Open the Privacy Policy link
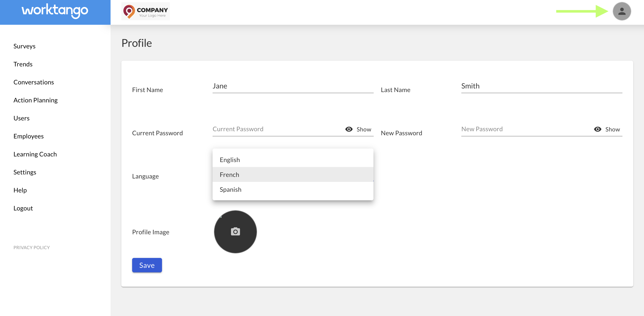 coord(31,247)
